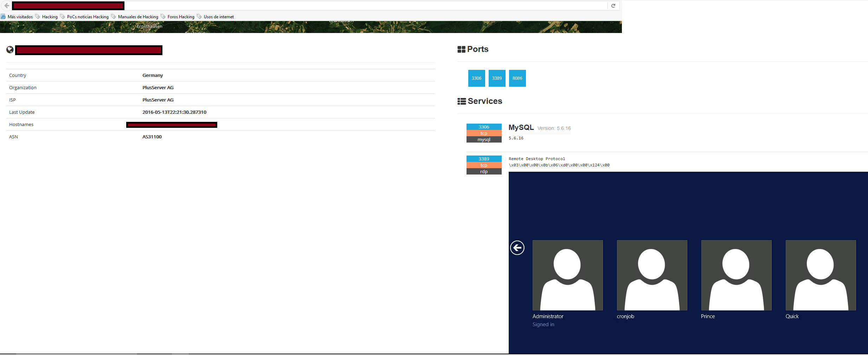Open the Usos de internet bookmark folder
868x355 pixels.
pyautogui.click(x=215, y=17)
